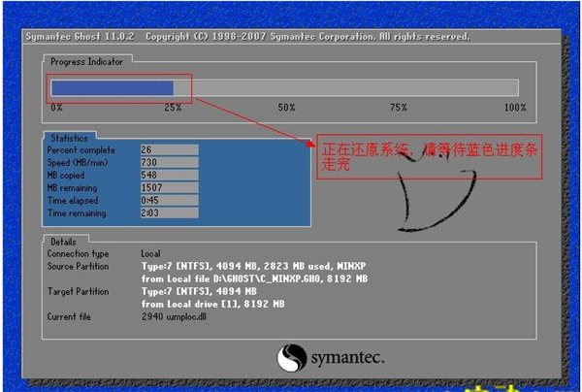
Task: Click the 75% progress scale label
Action: click(399, 108)
